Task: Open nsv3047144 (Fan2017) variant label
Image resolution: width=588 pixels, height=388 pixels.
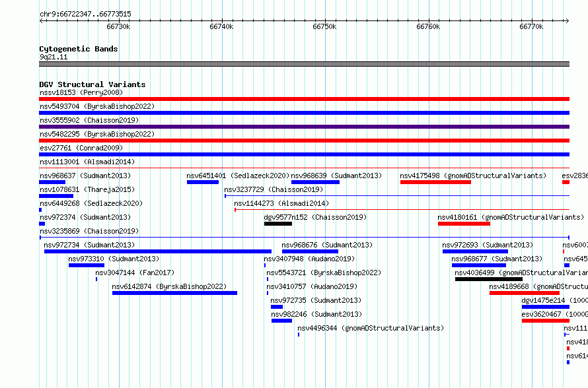Action: (135, 273)
